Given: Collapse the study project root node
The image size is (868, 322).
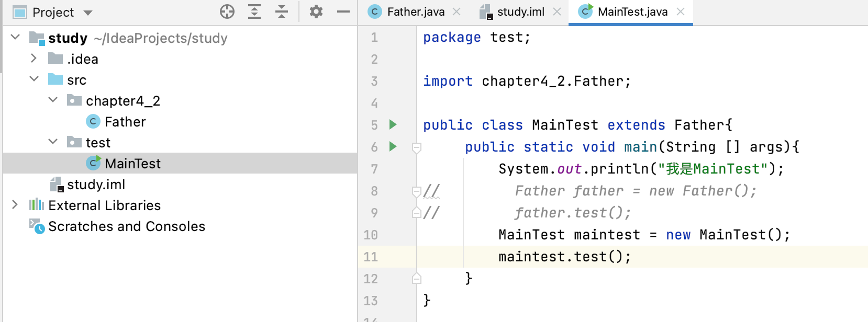Looking at the screenshot, I should click(x=16, y=37).
